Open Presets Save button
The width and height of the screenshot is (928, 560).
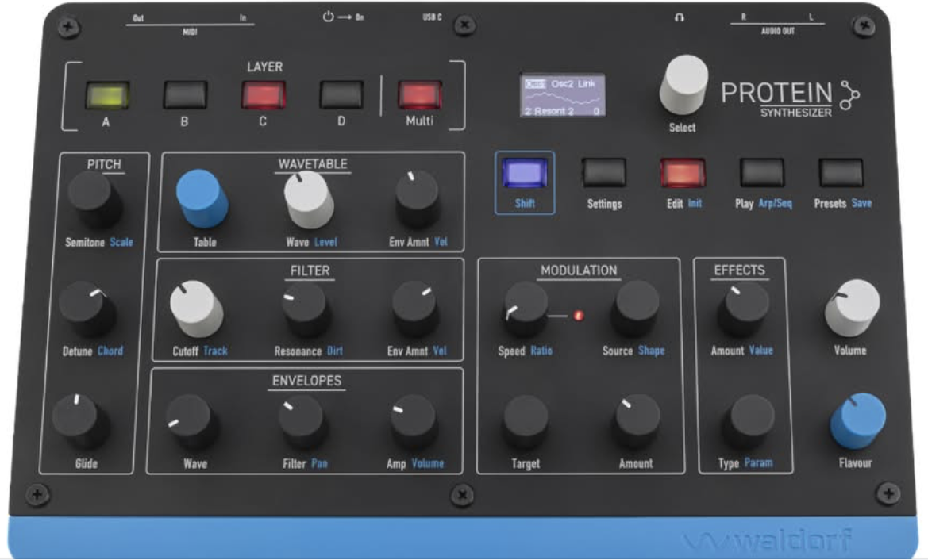point(841,173)
